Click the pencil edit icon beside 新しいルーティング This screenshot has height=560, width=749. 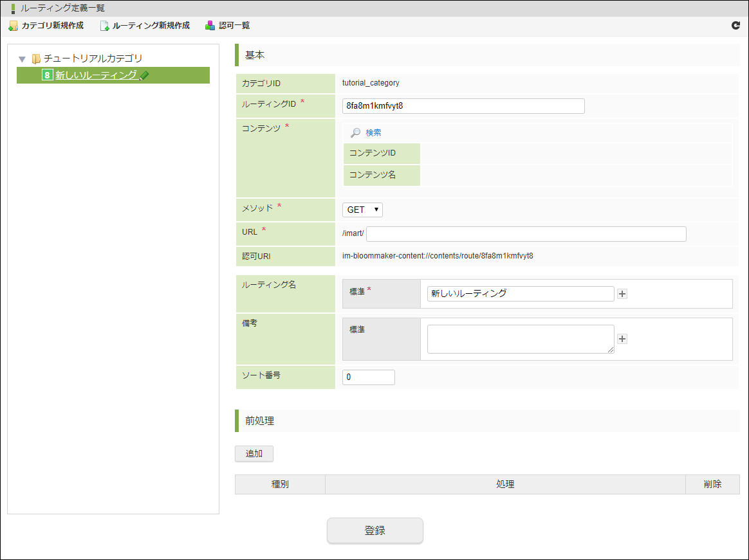tap(144, 75)
